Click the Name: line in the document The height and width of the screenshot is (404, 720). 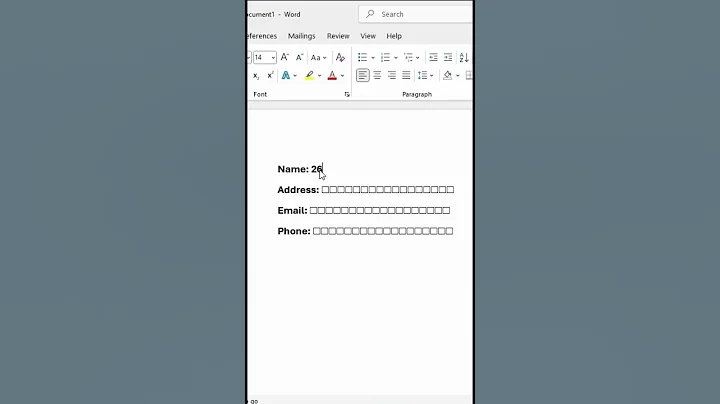click(x=300, y=169)
